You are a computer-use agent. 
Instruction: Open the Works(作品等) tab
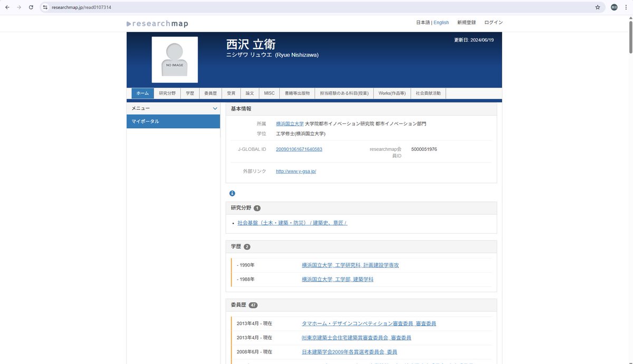click(x=392, y=93)
